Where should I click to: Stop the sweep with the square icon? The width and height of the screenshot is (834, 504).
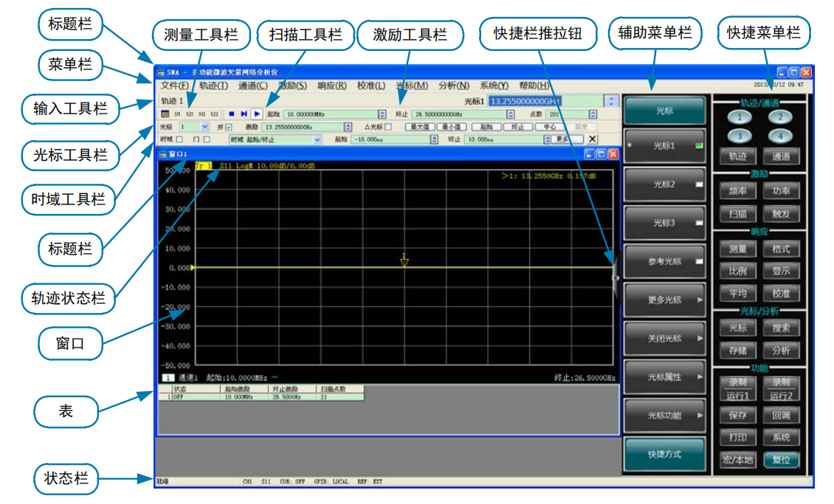pos(231,114)
